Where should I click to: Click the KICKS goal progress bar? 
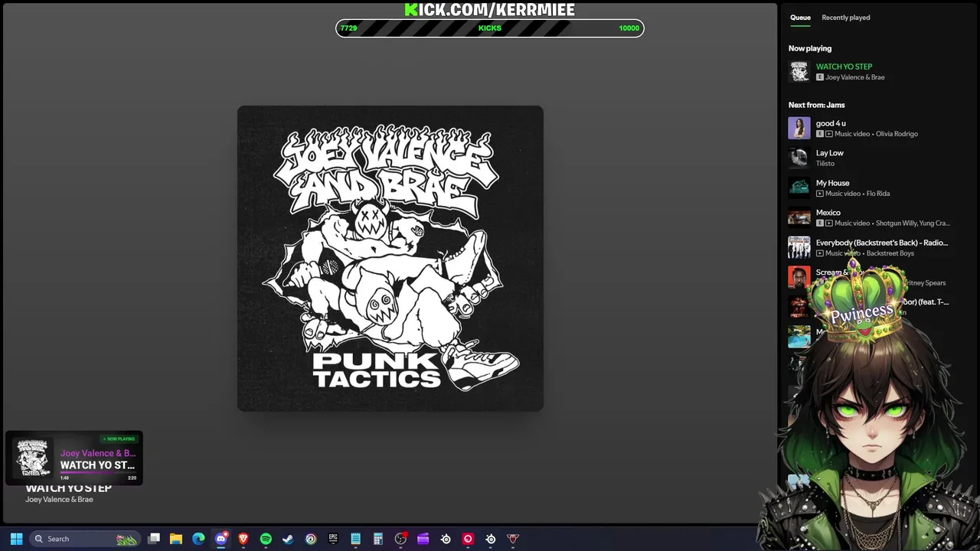pyautogui.click(x=490, y=28)
